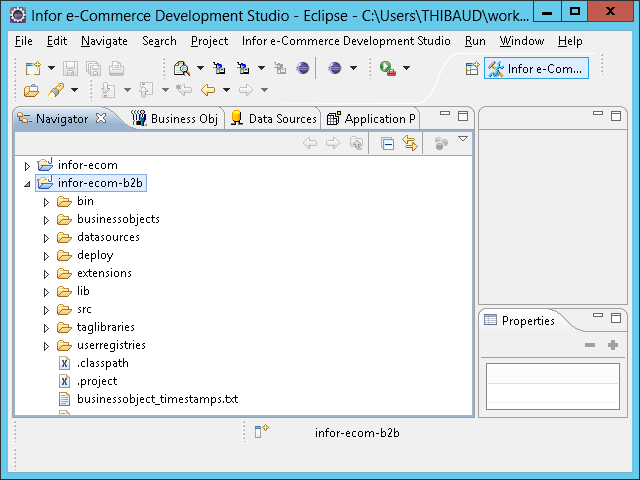
Task: Expand the businessobjects folder
Action: [x=46, y=220]
